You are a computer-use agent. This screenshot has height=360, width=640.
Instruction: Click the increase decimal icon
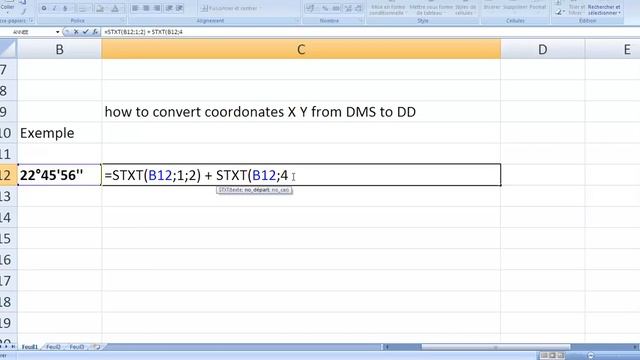click(x=348, y=8)
